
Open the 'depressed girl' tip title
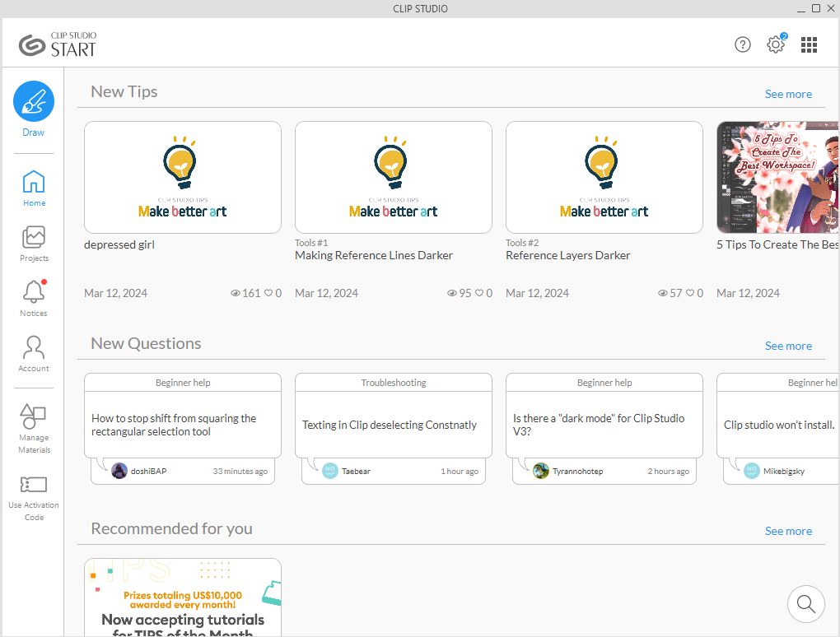pos(119,244)
